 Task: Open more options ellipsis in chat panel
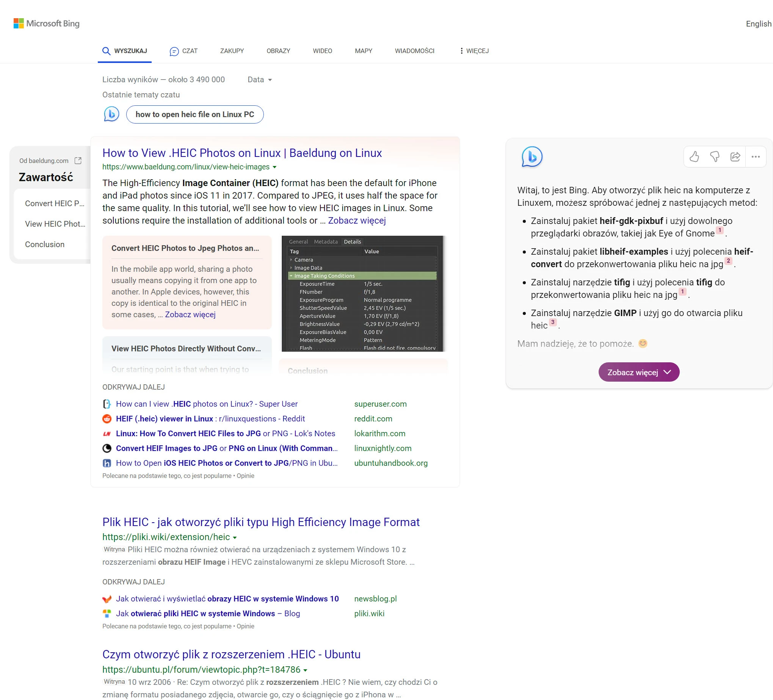pyautogui.click(x=755, y=157)
